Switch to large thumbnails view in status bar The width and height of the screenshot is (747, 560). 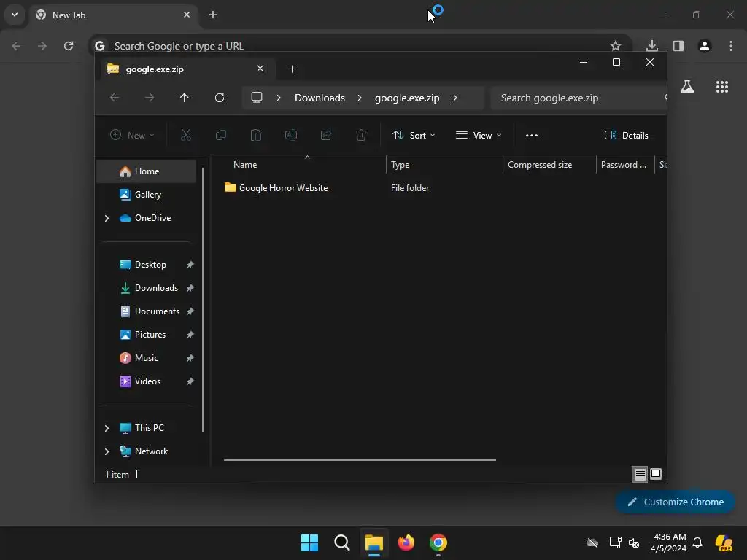point(656,474)
